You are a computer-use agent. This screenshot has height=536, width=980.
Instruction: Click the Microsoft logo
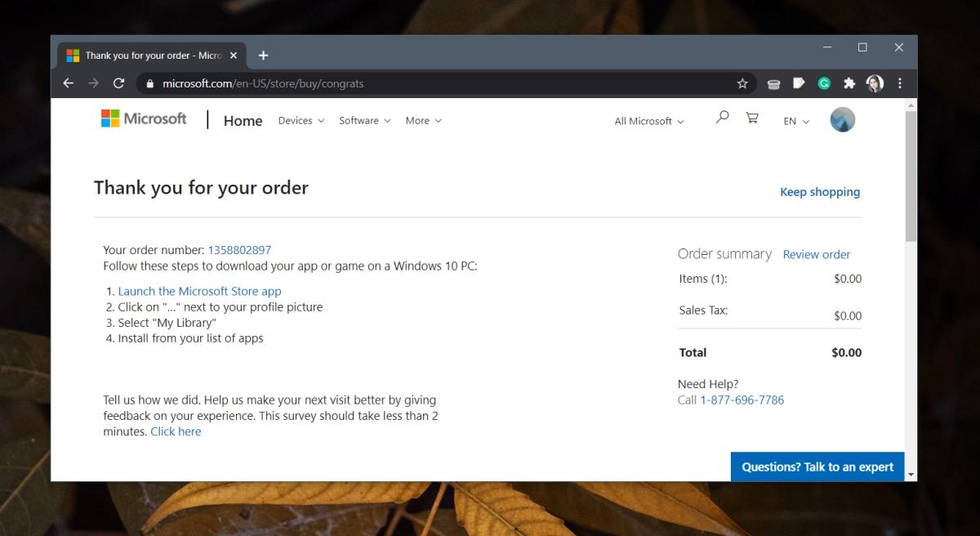pyautogui.click(x=144, y=119)
